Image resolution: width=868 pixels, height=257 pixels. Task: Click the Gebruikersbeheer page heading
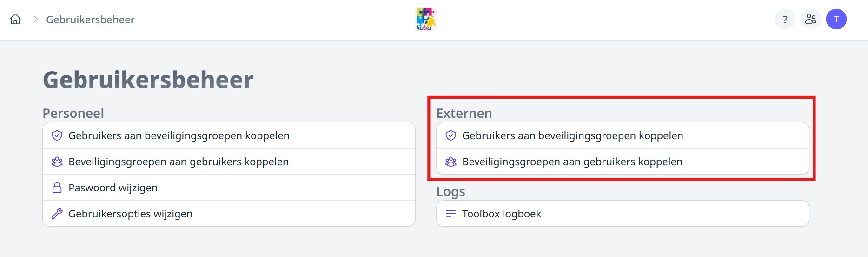[148, 80]
